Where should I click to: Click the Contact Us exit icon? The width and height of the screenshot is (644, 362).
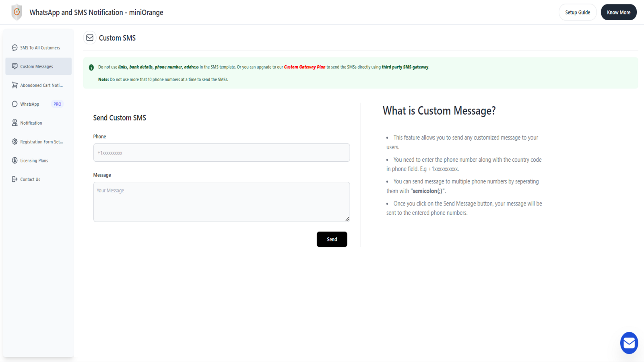coord(14,179)
